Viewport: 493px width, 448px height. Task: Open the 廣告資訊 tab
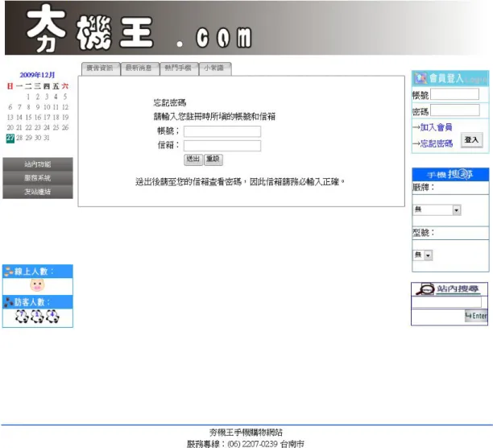[x=101, y=68]
